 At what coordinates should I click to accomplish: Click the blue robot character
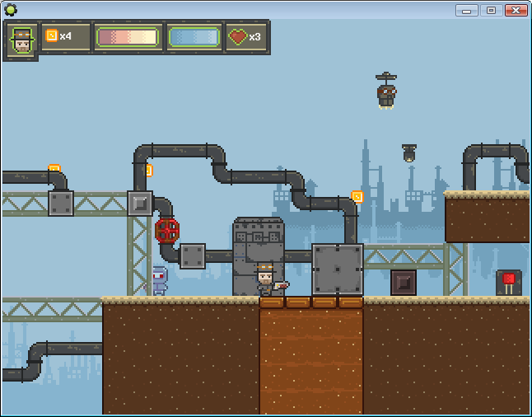(x=159, y=280)
